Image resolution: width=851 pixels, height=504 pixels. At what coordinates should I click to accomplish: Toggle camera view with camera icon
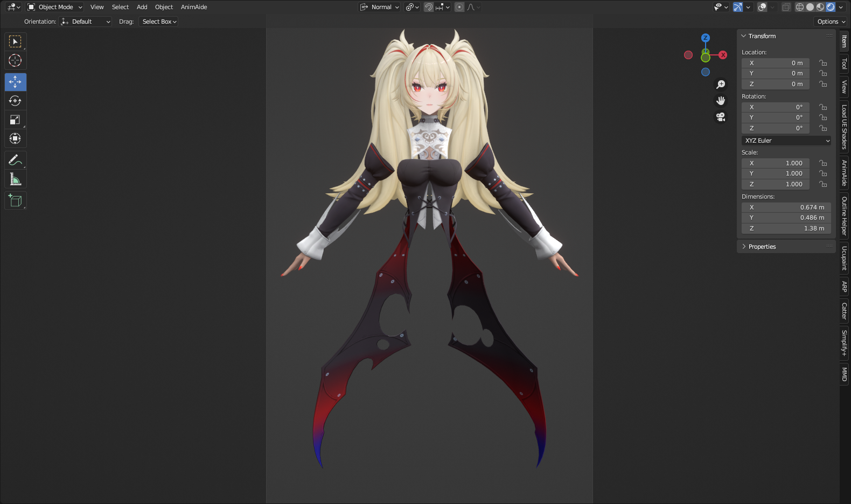point(721,117)
